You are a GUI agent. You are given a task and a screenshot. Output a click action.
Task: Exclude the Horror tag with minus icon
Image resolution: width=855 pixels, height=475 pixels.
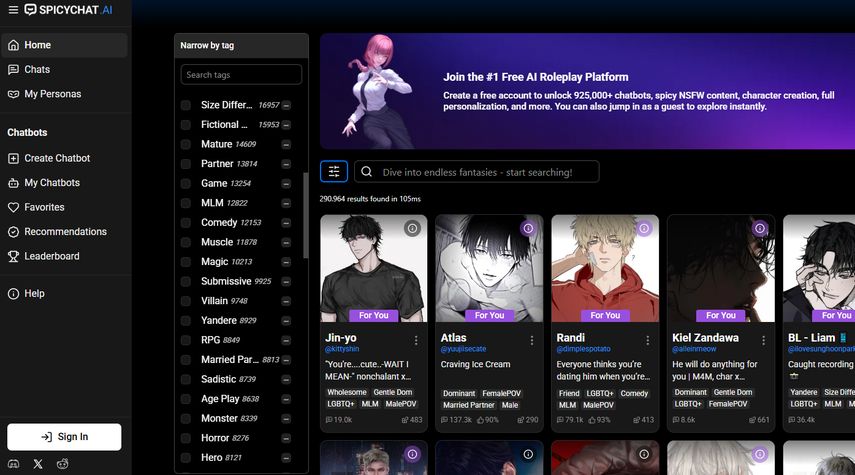click(286, 438)
